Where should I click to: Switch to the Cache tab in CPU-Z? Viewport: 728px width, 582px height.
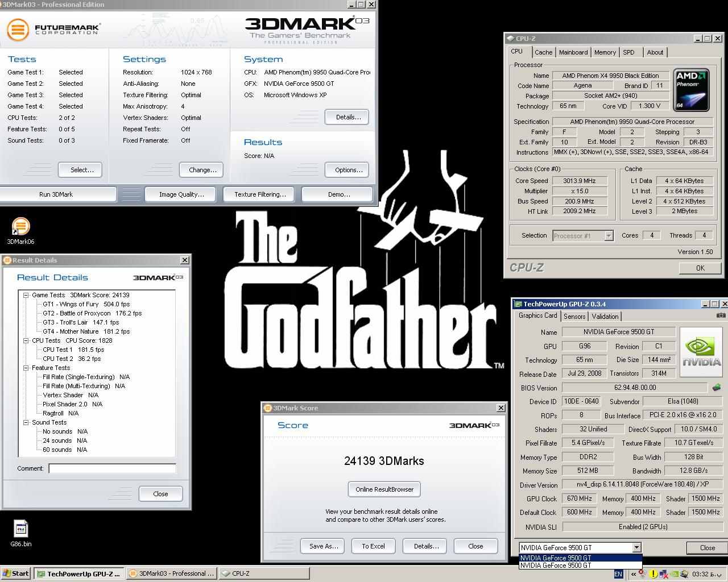click(543, 52)
